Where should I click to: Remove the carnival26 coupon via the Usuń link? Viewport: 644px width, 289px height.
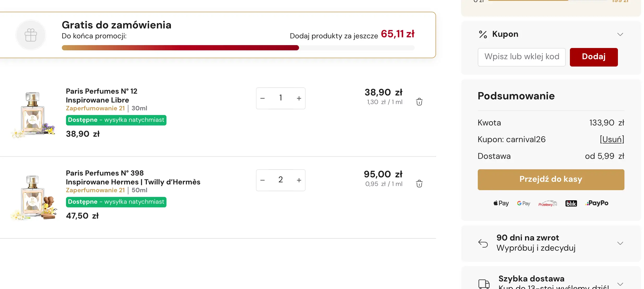coord(612,139)
